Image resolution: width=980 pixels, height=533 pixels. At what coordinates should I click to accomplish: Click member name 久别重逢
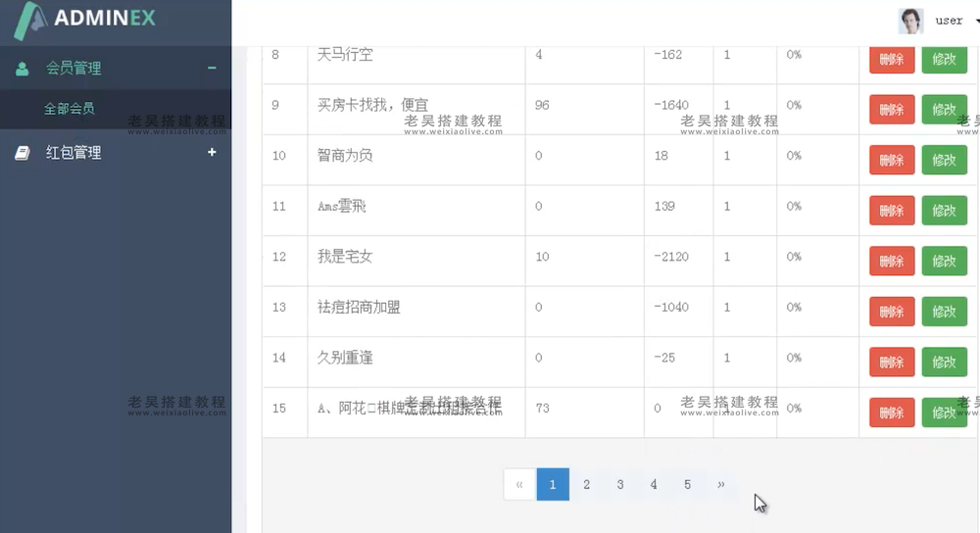345,358
